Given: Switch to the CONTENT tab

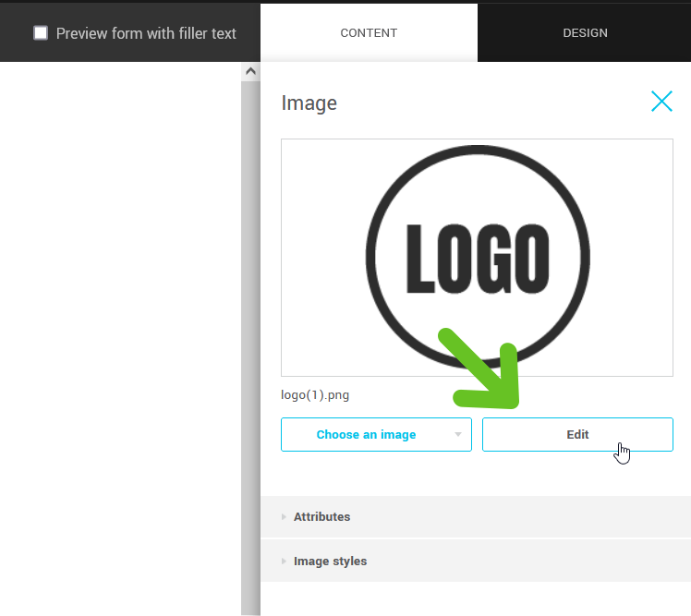Looking at the screenshot, I should click(369, 32).
